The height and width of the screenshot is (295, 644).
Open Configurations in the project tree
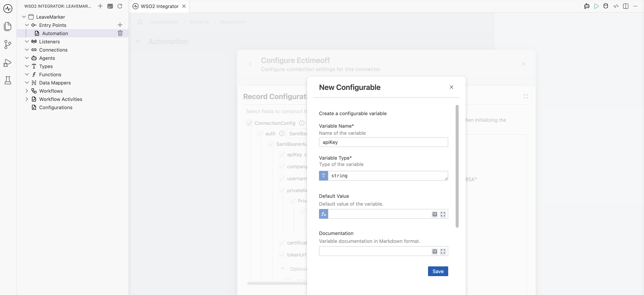point(55,107)
